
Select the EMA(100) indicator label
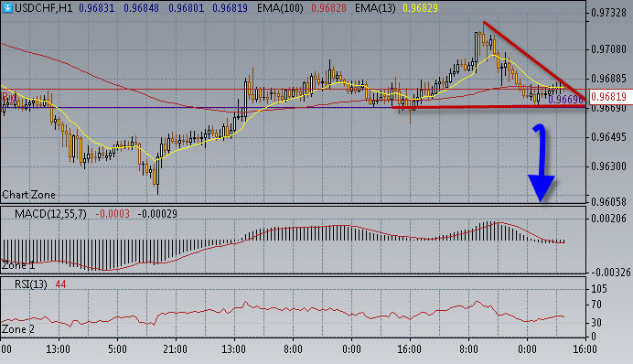click(280, 8)
